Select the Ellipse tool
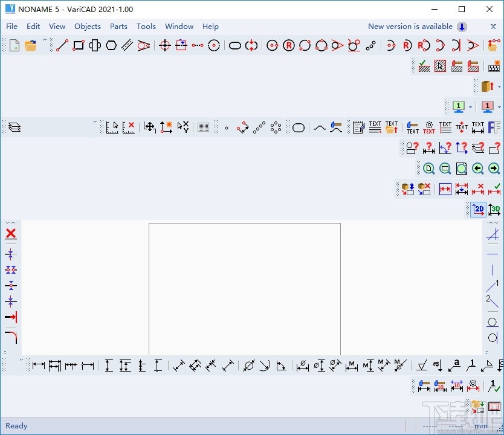 point(235,45)
